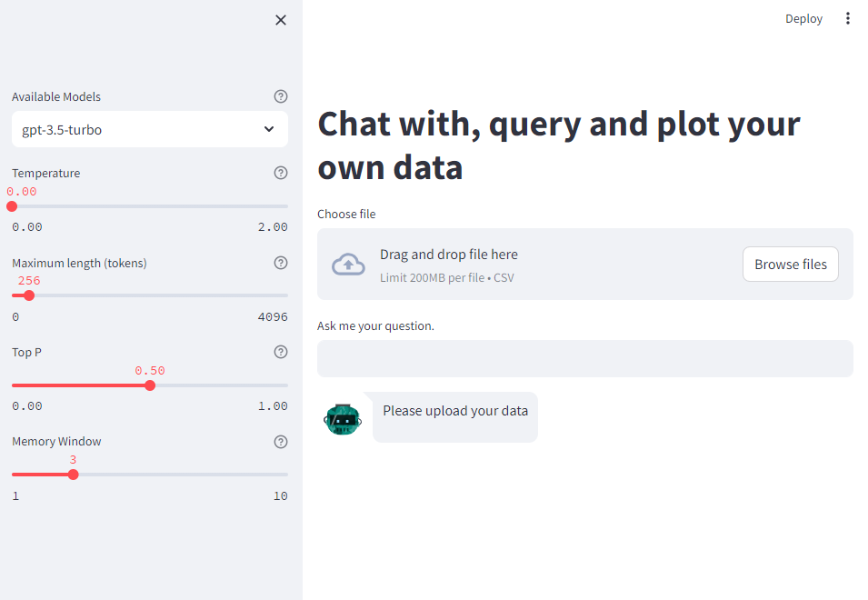Collapse the sidebar with the X
The width and height of the screenshot is (868, 600).
pyautogui.click(x=280, y=19)
